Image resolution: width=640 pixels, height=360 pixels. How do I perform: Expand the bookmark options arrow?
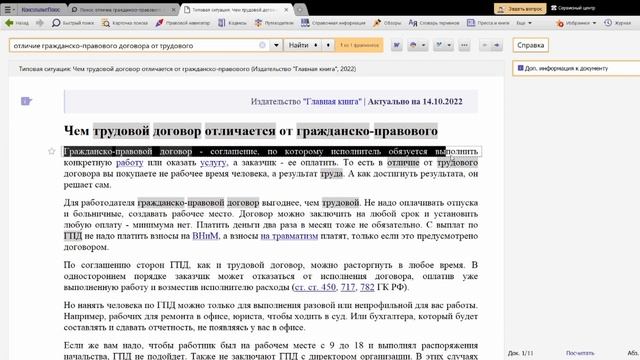pos(449,45)
